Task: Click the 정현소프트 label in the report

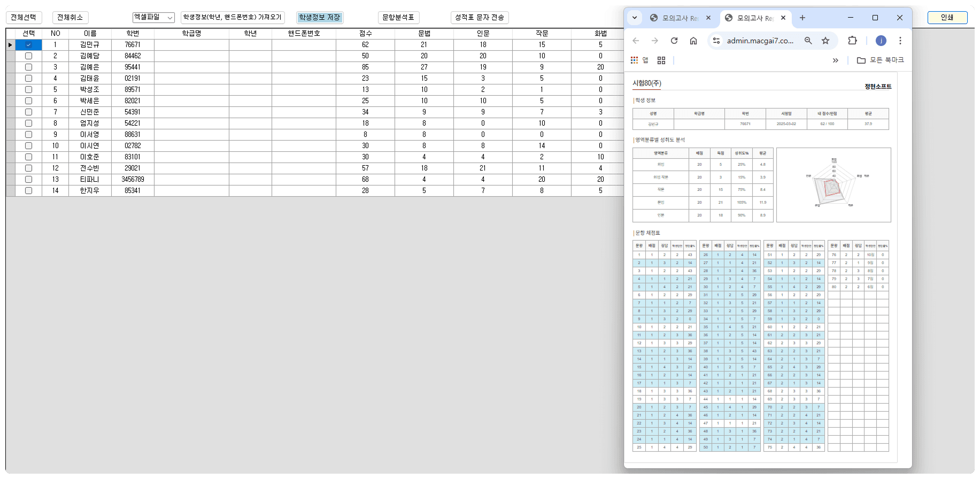Action: (878, 87)
